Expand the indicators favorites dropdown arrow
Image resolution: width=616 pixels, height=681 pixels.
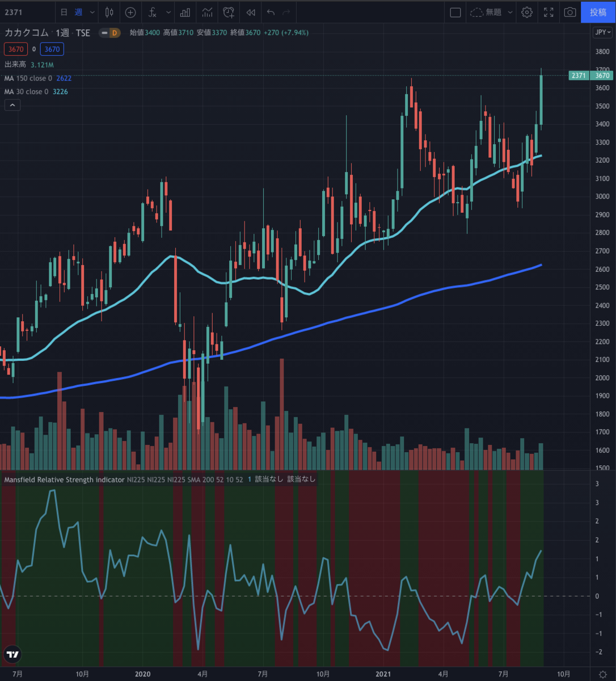click(x=168, y=12)
